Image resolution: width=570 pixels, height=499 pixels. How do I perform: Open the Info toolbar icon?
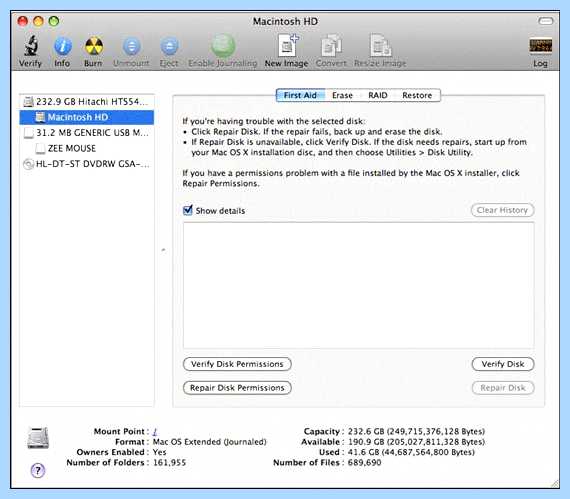(x=63, y=47)
